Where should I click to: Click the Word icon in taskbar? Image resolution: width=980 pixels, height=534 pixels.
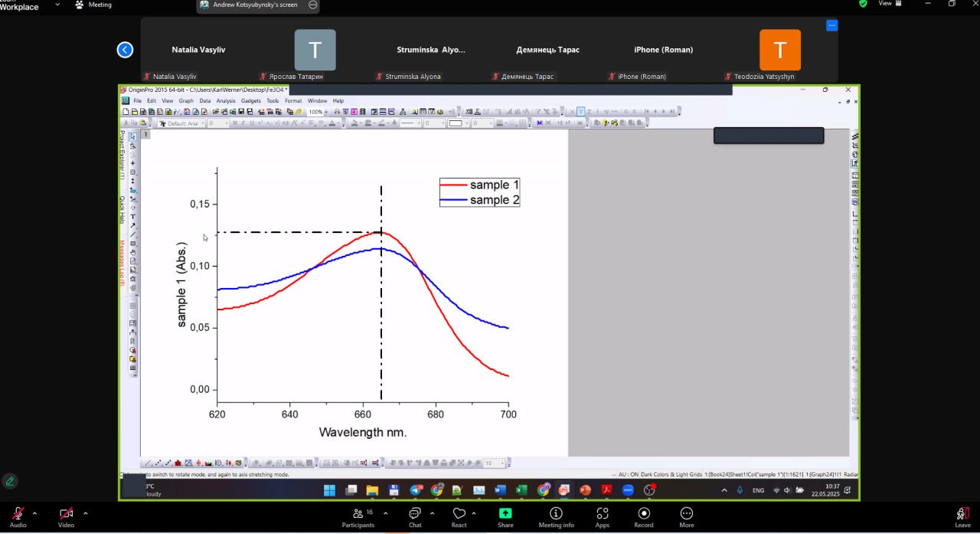click(501, 490)
